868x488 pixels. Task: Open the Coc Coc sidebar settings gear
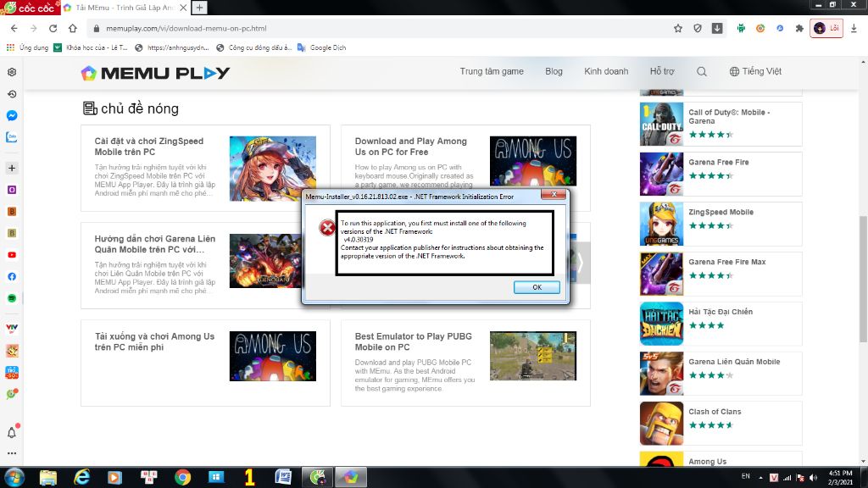(x=12, y=73)
